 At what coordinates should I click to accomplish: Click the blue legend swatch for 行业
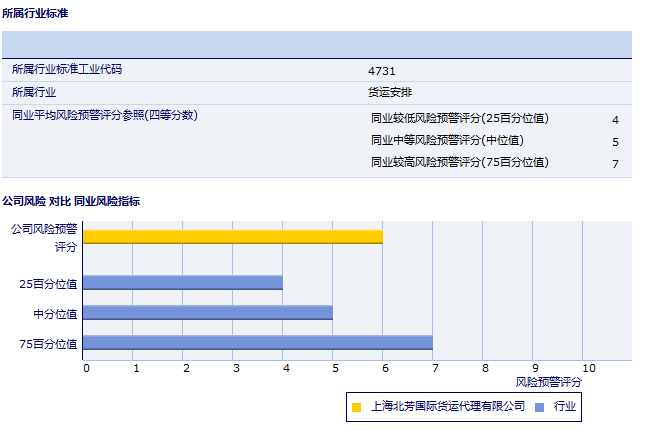click(540, 407)
